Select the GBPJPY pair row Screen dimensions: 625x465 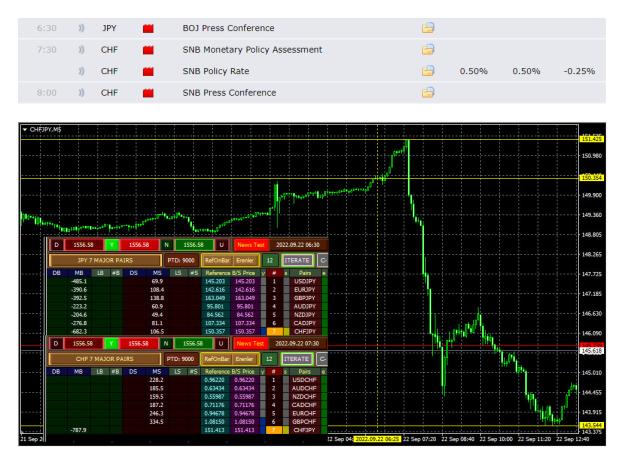pyautogui.click(x=305, y=298)
